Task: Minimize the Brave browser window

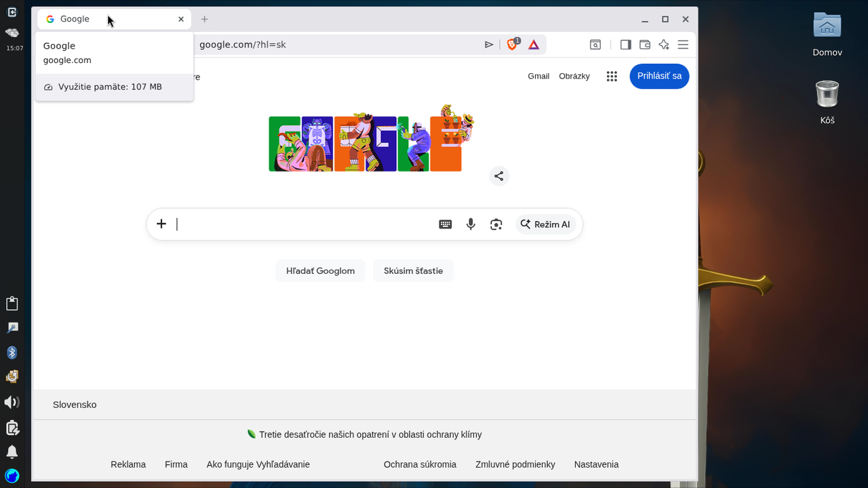Action: [x=646, y=19]
